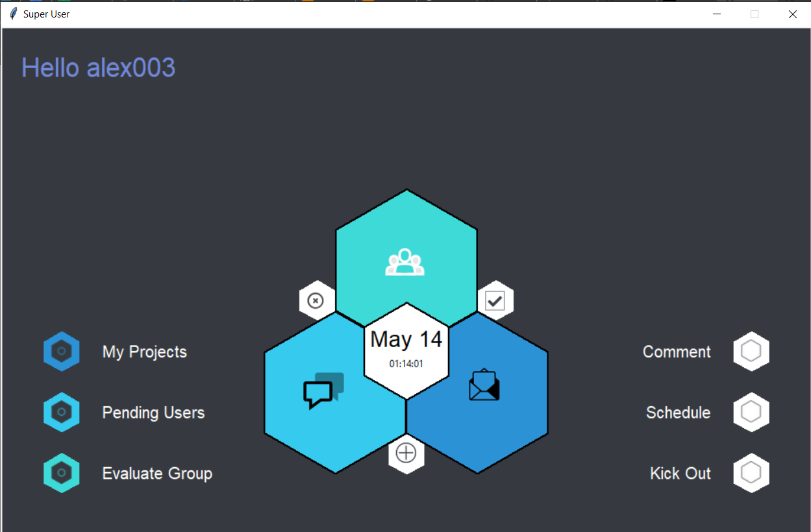This screenshot has width=811, height=532.
Task: Select the Comment label
Action: click(x=677, y=352)
